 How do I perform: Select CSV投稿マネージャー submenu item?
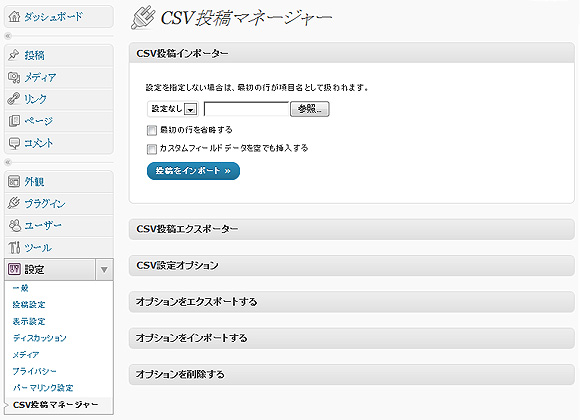click(55, 405)
